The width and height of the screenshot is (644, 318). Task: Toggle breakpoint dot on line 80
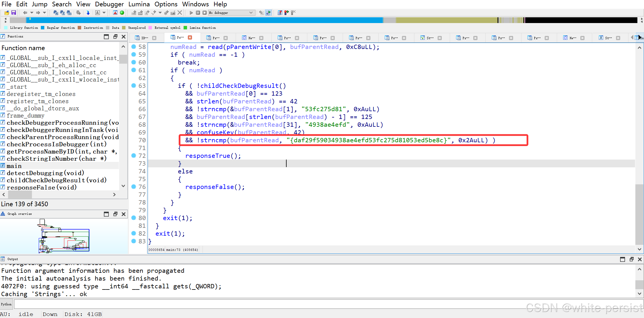tap(134, 218)
